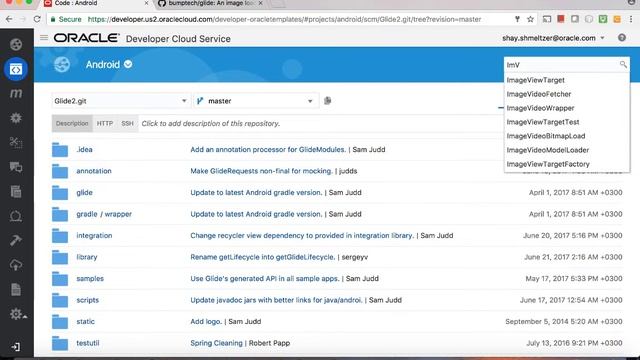The width and height of the screenshot is (640, 360).
Task: Click the Android project title
Action: pos(103,64)
